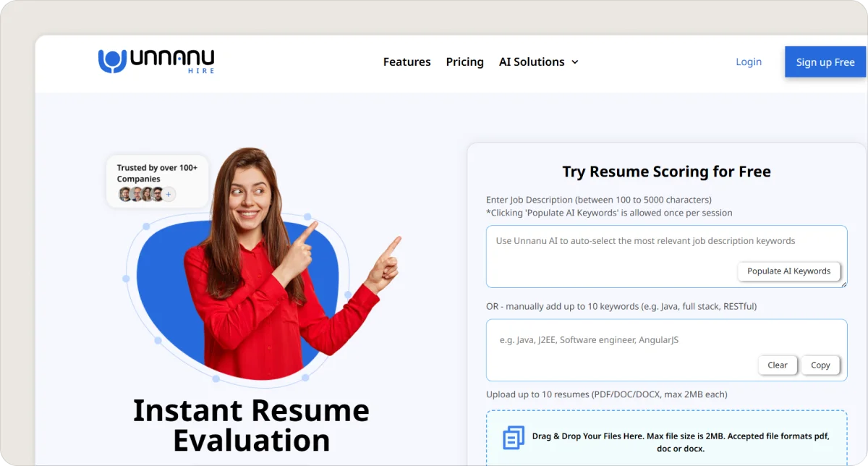
Task: Click the resize handle of job description box
Action: [843, 284]
